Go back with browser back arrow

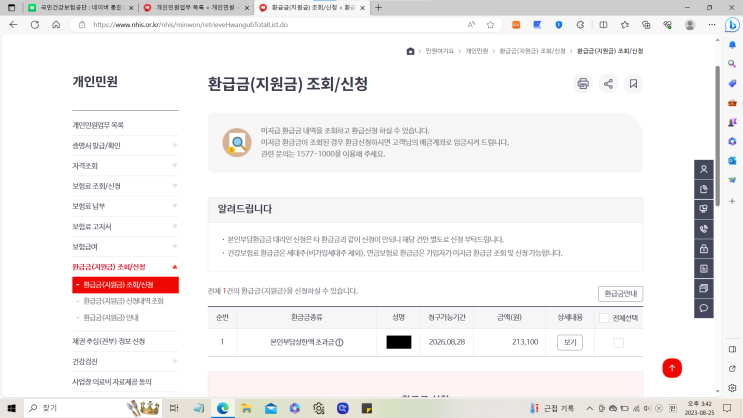click(13, 25)
